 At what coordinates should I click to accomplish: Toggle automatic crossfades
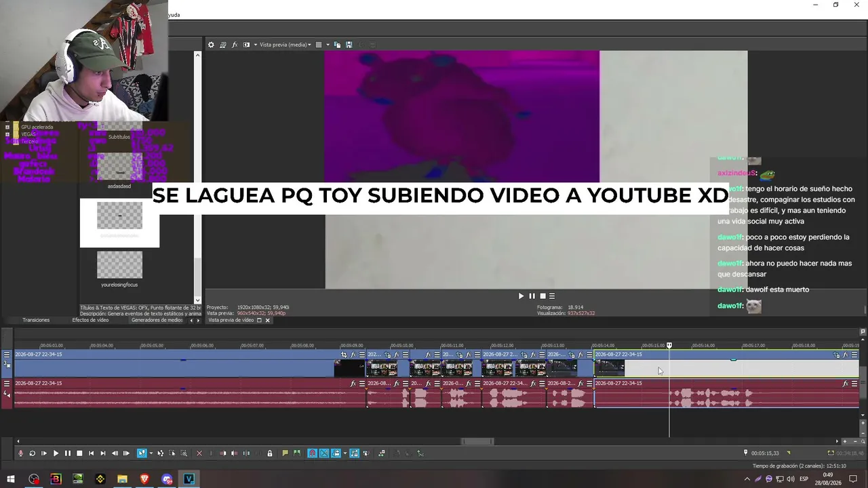324,453
